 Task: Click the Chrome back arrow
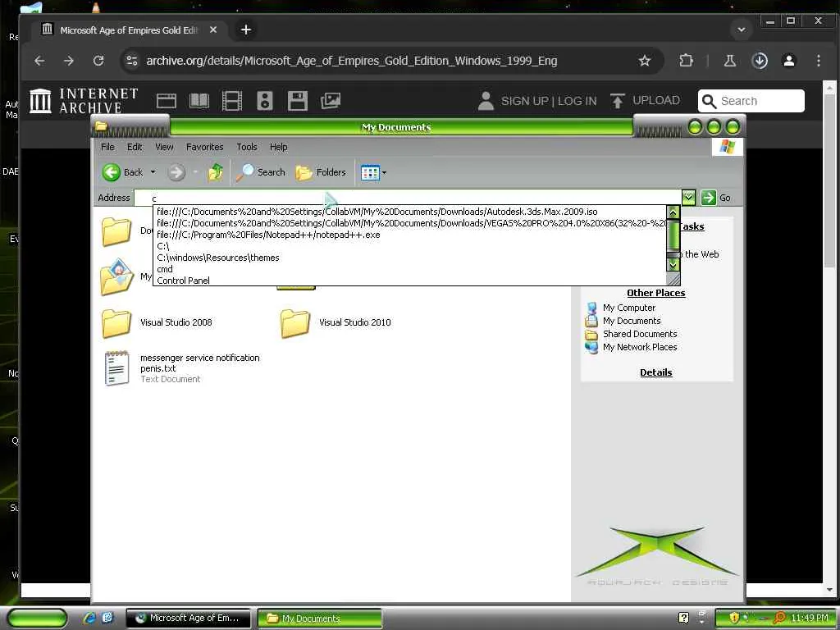(39, 61)
